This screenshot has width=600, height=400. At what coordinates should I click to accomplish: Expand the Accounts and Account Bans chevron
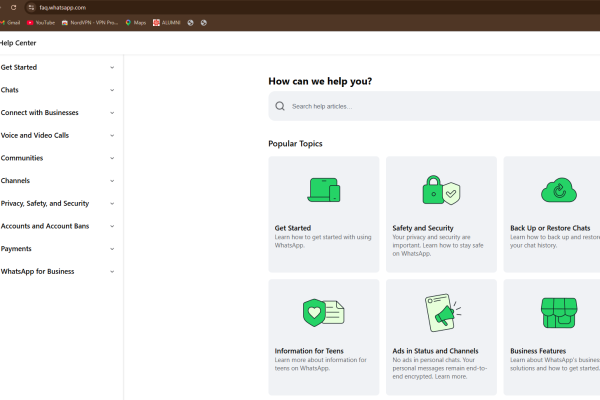[112, 226]
